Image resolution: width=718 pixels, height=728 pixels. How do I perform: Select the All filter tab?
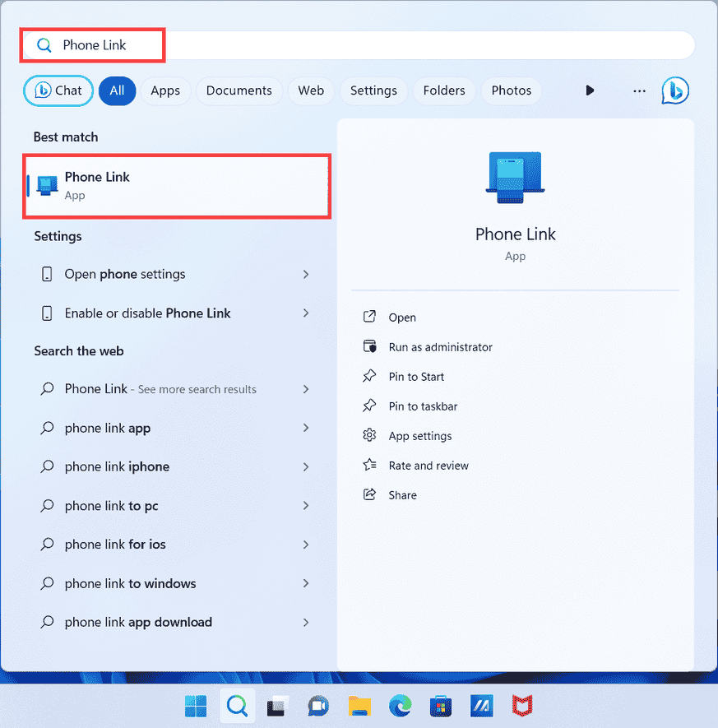coord(117,90)
